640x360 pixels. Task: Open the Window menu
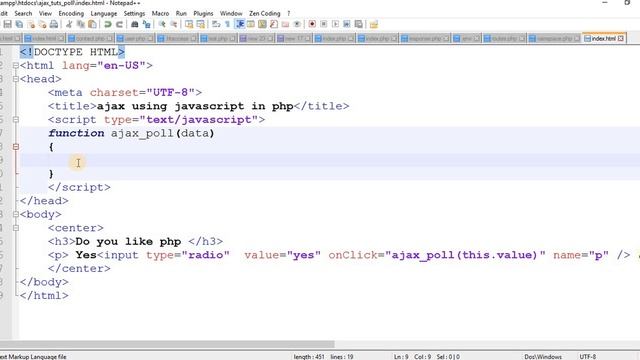tap(231, 13)
